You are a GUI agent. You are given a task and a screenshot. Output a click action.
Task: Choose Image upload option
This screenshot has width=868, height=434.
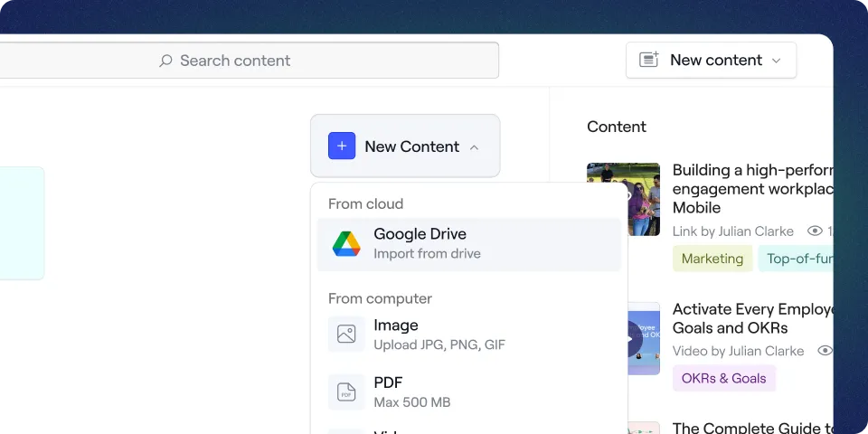tap(469, 335)
